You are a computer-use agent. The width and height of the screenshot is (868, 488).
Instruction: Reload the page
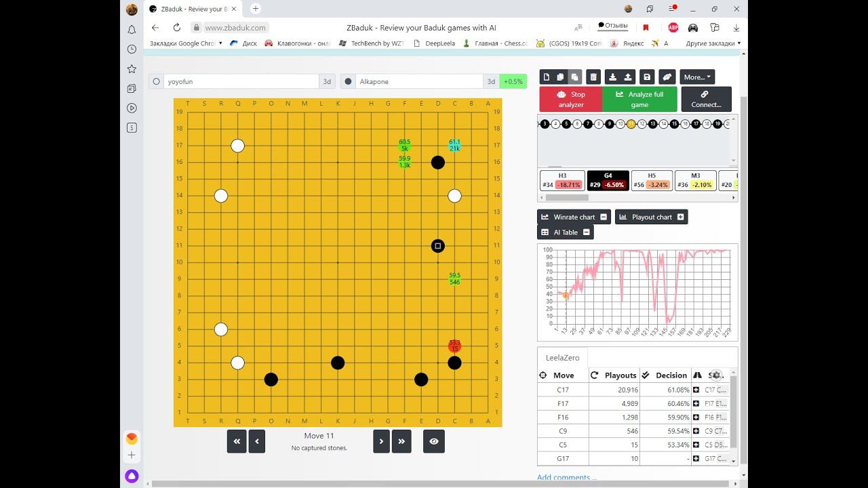pyautogui.click(x=177, y=28)
